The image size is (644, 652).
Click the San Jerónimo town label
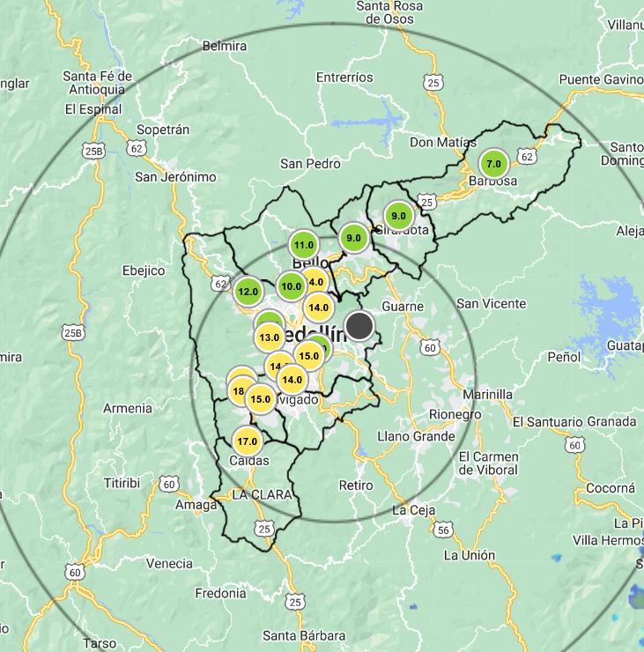click(x=175, y=177)
